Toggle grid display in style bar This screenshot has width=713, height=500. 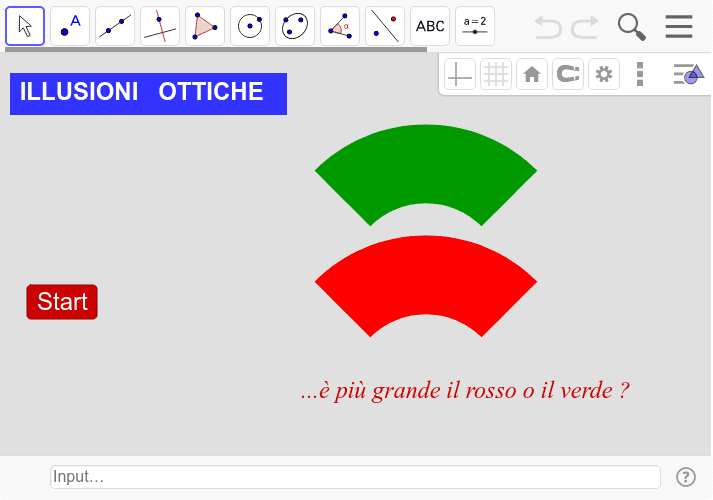pyautogui.click(x=496, y=74)
